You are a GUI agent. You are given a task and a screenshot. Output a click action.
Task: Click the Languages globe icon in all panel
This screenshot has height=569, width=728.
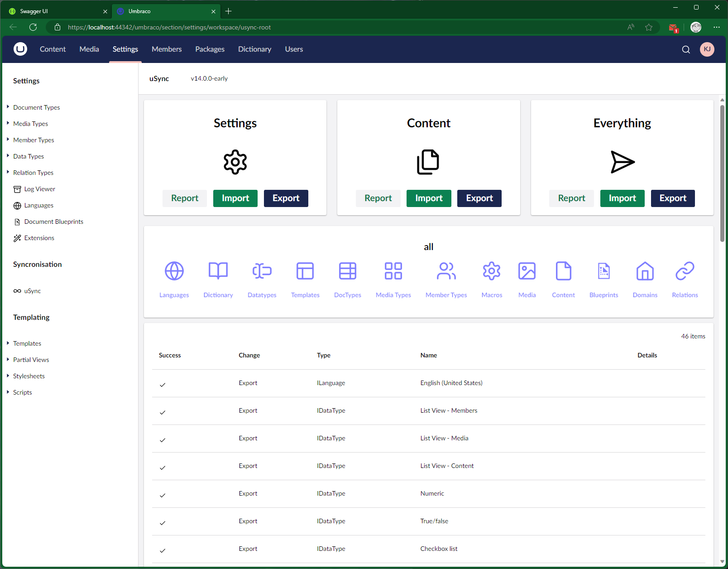pos(174,271)
